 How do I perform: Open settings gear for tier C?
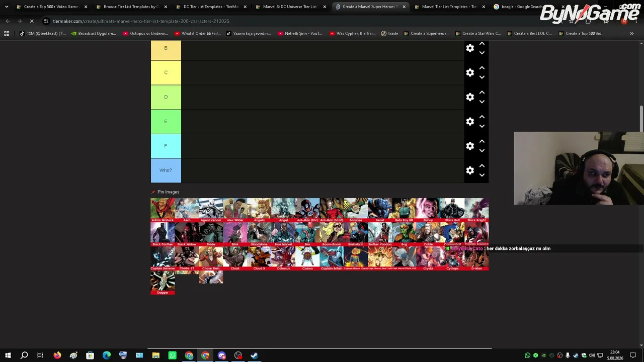[x=470, y=72]
